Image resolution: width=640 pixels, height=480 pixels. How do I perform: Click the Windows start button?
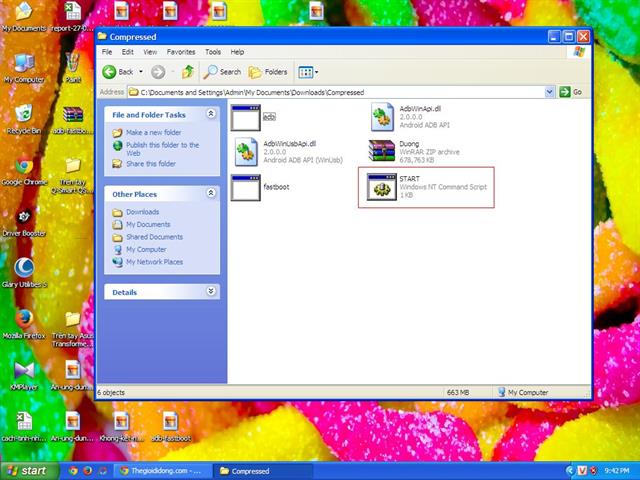coord(28,471)
